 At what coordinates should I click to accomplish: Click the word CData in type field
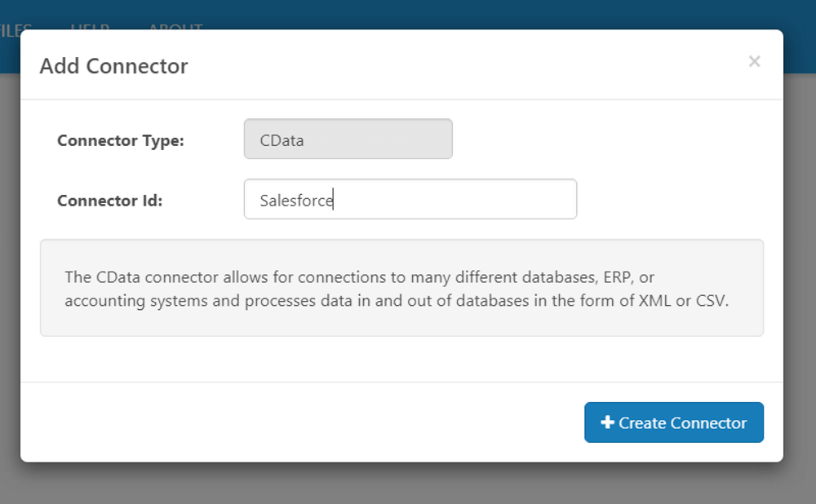[x=282, y=140]
